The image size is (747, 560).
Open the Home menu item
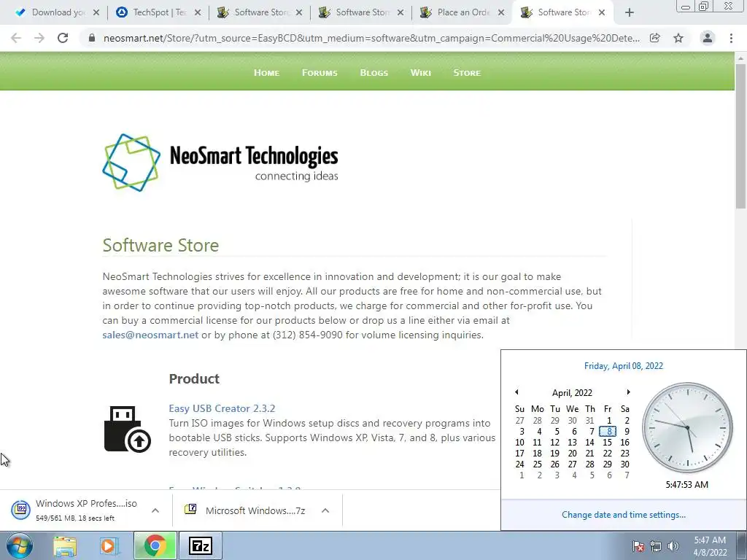266,73
